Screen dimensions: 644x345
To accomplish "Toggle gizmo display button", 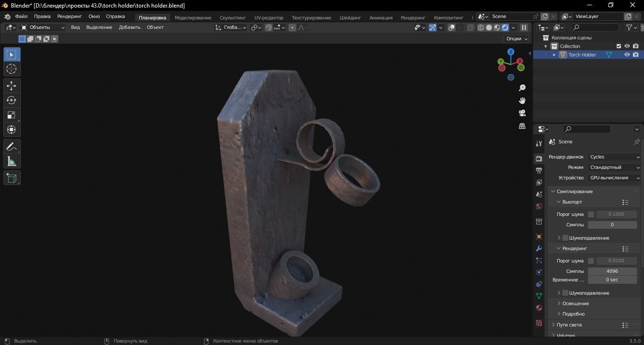I will pos(432,28).
